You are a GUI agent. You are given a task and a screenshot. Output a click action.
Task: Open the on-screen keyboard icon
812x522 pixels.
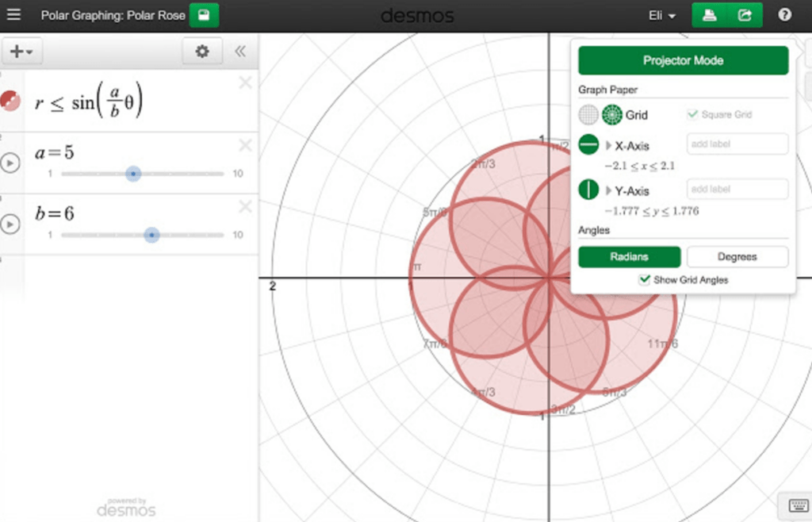tap(798, 505)
